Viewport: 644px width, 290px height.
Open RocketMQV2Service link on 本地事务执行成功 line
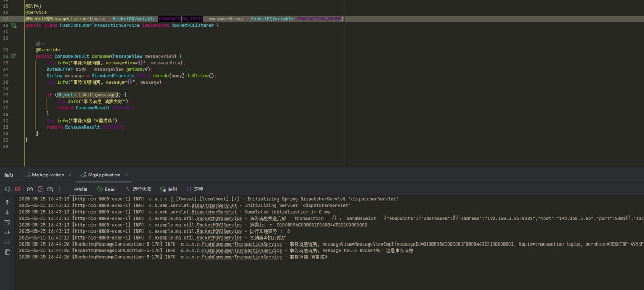pos(219,238)
